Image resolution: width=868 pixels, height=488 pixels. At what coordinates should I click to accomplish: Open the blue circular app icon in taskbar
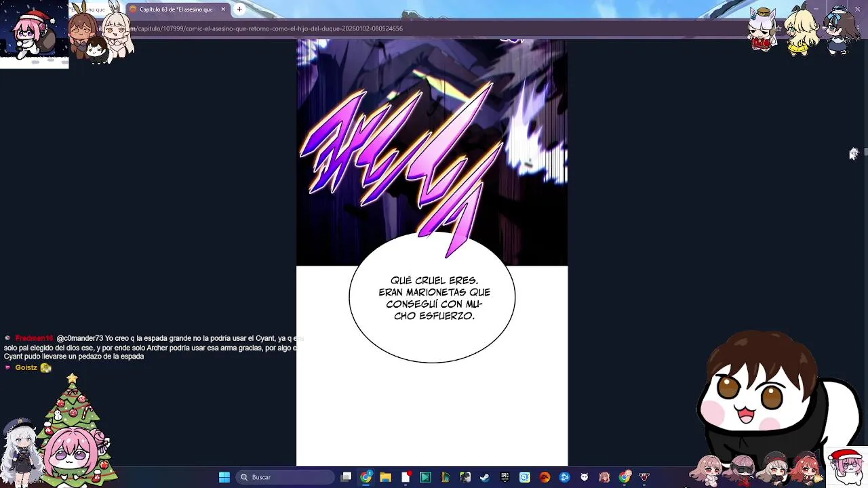[564, 477]
